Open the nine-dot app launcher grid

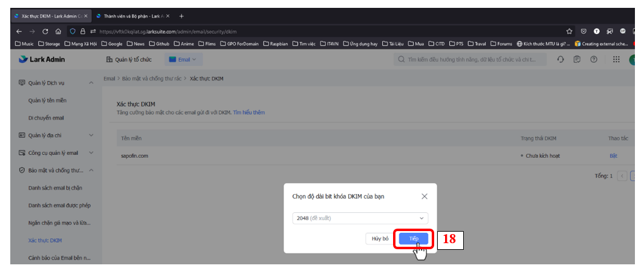[x=616, y=59]
